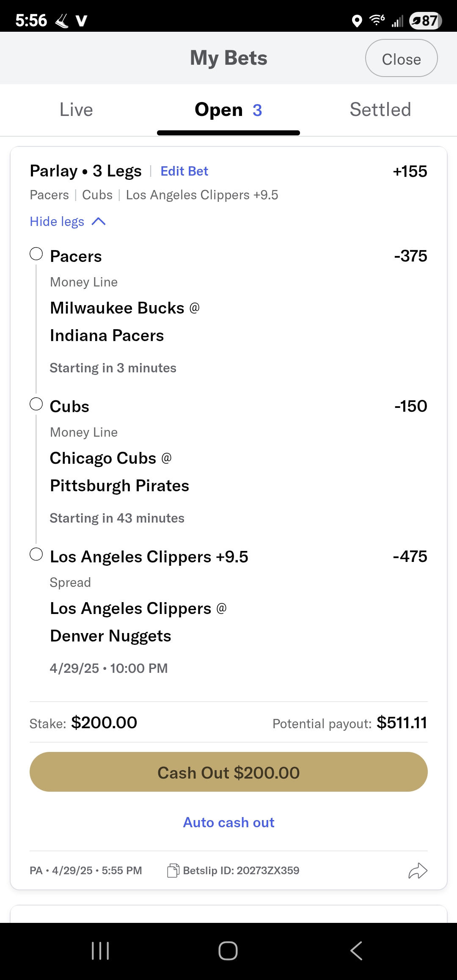Copy the Betslip ID using clipboard icon
The width and height of the screenshot is (457, 980).
(x=173, y=870)
